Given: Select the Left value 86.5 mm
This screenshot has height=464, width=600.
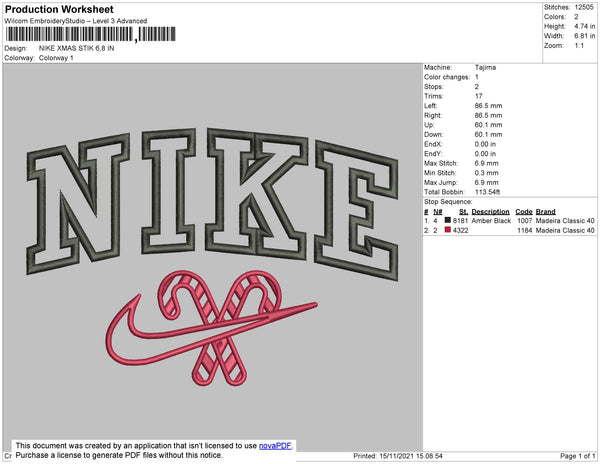Looking at the screenshot, I should point(489,106).
